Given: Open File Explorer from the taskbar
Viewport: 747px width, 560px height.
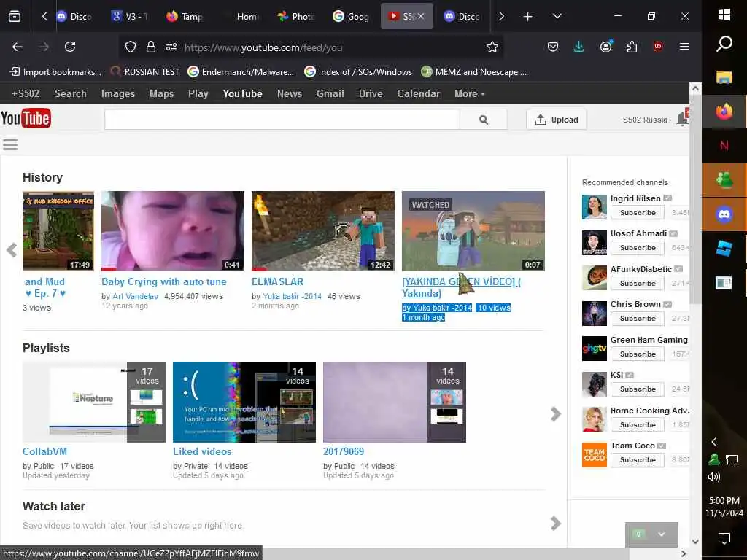Looking at the screenshot, I should pos(724,77).
